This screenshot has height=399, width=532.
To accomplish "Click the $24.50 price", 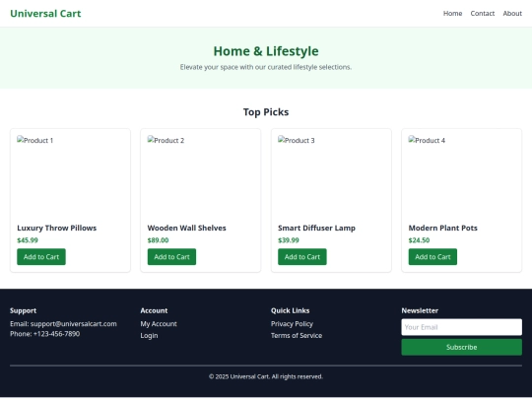I will click(x=419, y=240).
